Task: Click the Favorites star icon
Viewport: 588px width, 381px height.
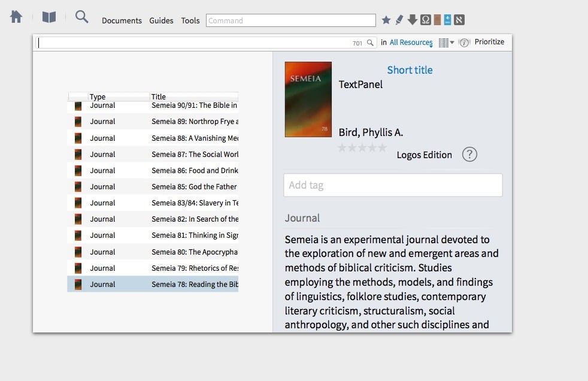Action: [x=386, y=20]
